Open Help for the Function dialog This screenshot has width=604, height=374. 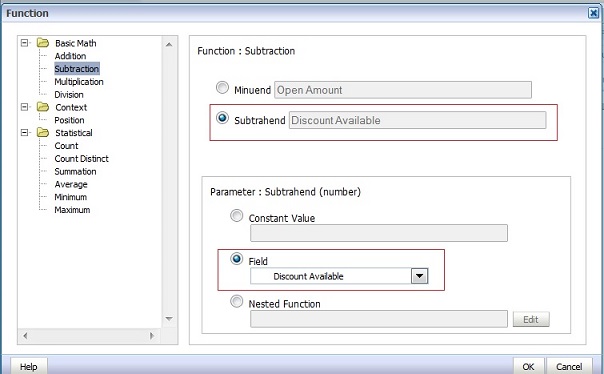click(29, 366)
